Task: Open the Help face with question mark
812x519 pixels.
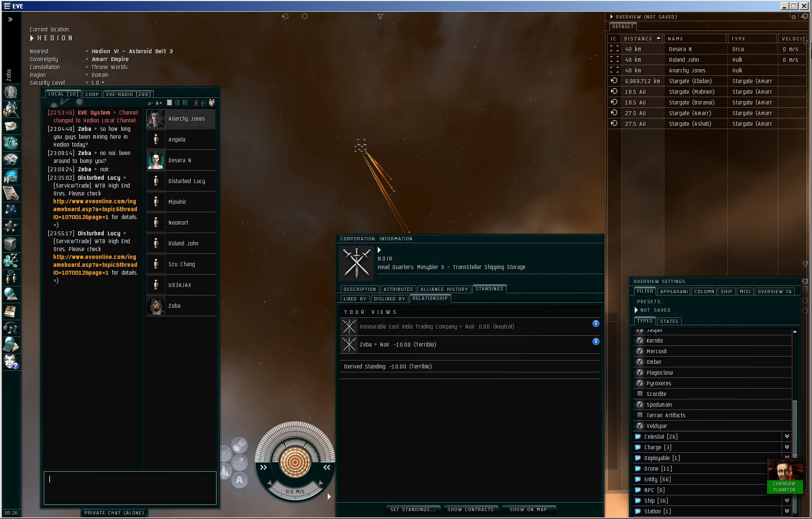Action: coord(11,361)
